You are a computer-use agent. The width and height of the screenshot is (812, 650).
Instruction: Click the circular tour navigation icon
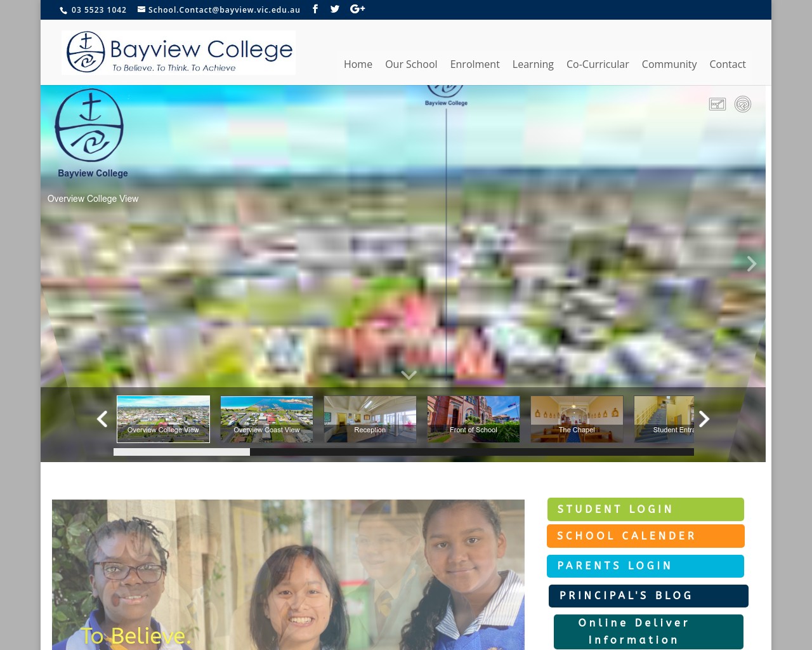pyautogui.click(x=743, y=104)
